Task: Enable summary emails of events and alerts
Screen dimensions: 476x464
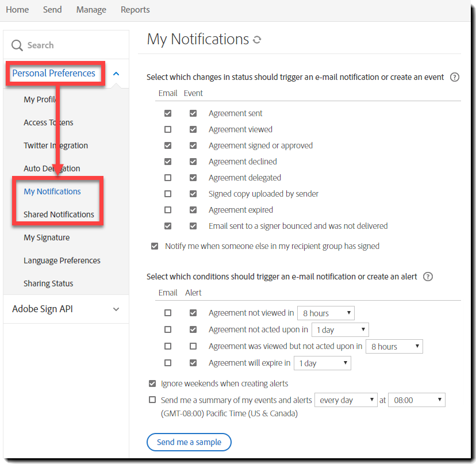Action: (152, 400)
